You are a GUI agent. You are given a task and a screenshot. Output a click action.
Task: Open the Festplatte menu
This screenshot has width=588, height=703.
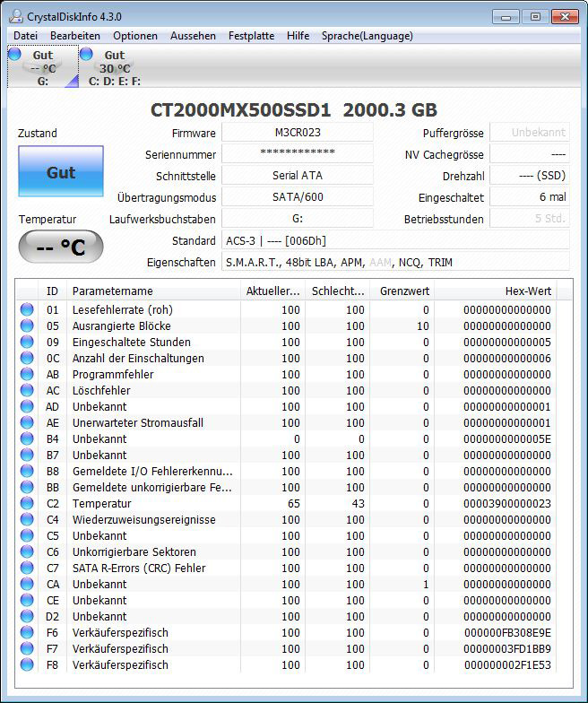251,36
